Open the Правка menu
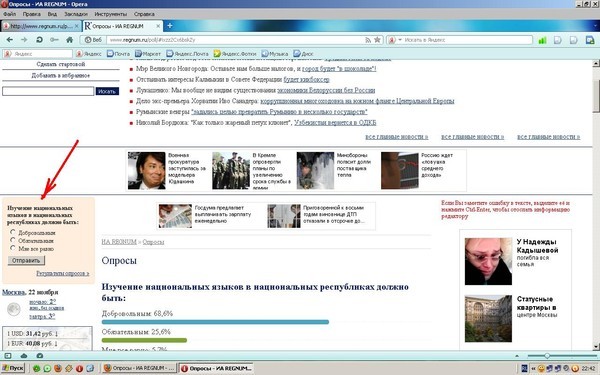 pyautogui.click(x=31, y=14)
